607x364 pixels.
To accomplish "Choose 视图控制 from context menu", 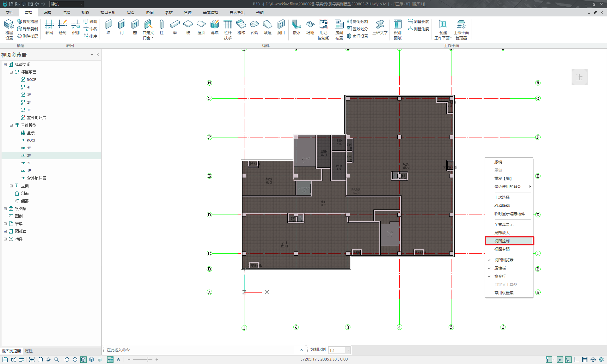I will click(x=502, y=241).
